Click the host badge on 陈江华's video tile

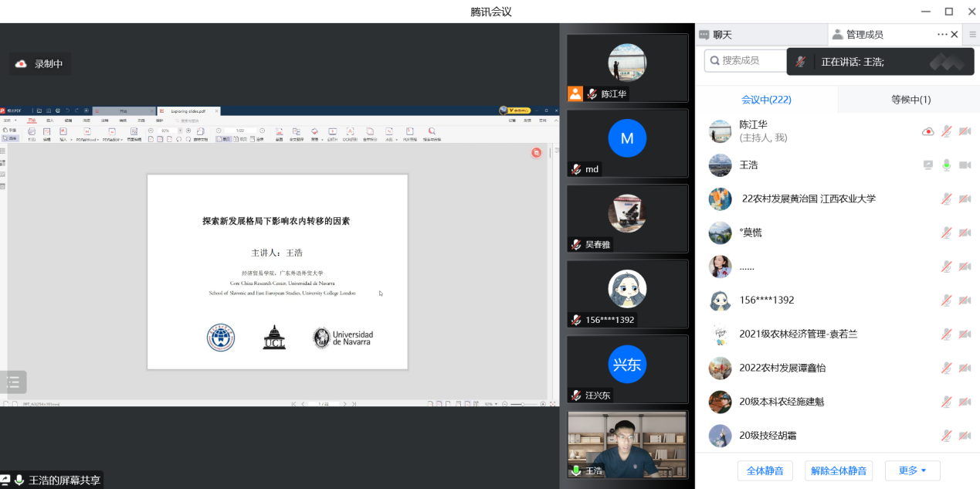pyautogui.click(x=575, y=93)
